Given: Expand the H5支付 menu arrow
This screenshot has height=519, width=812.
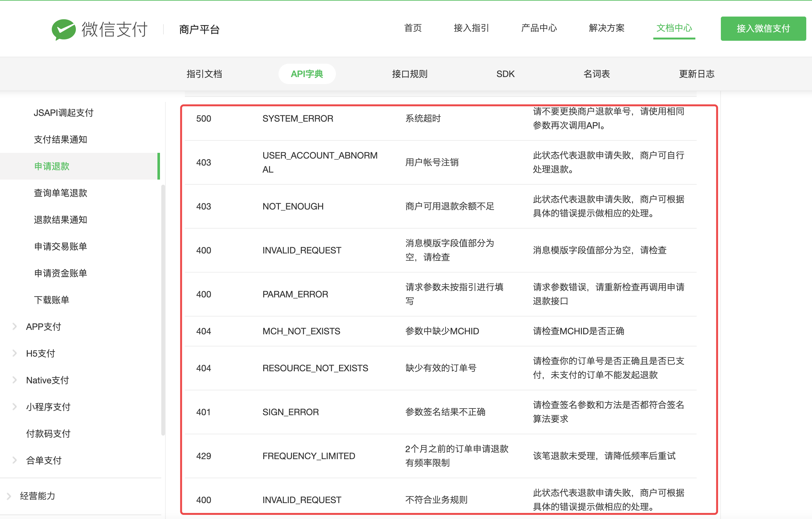Looking at the screenshot, I should [x=15, y=353].
